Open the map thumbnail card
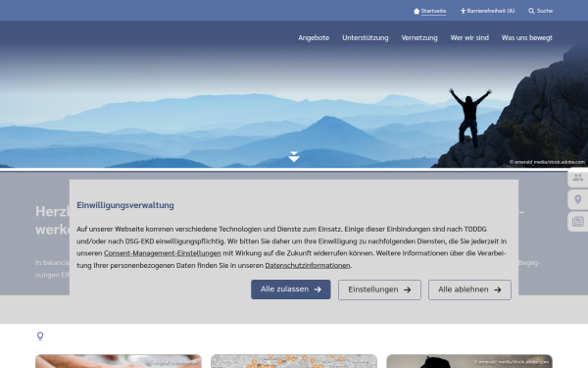 294,361
